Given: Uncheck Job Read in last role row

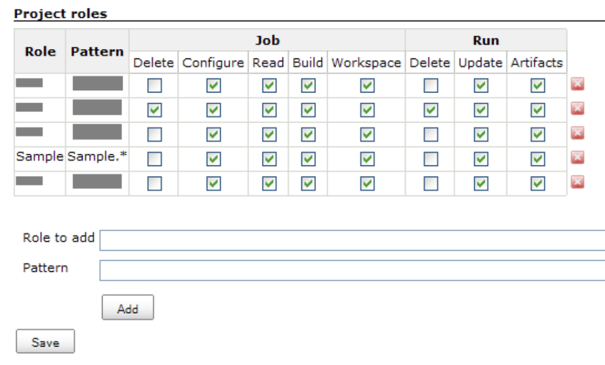Looking at the screenshot, I should tap(269, 184).
